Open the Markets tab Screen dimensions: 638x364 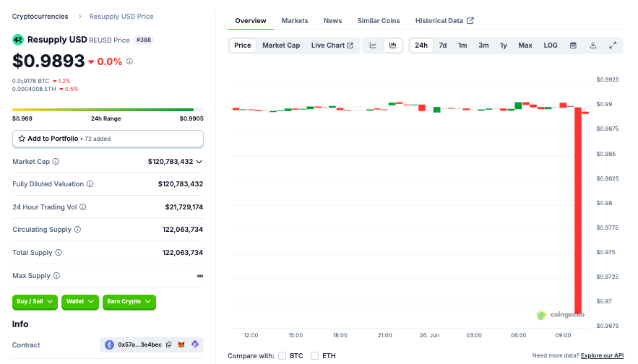[x=295, y=21]
